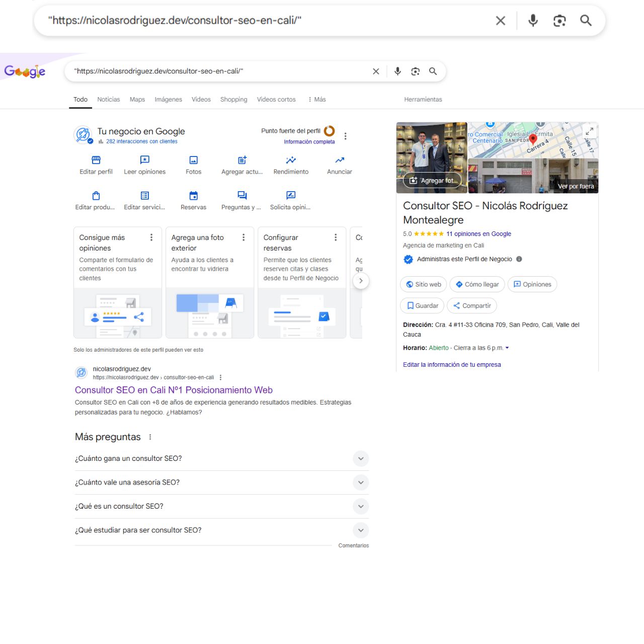Open Fotos from business panel
Image resolution: width=644 pixels, height=644 pixels.
pyautogui.click(x=194, y=165)
